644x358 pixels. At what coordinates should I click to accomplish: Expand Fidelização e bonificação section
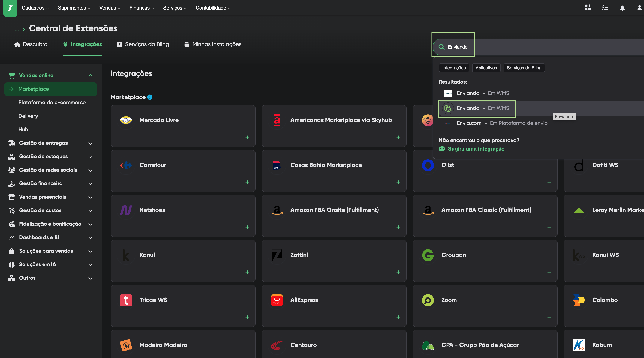50,224
